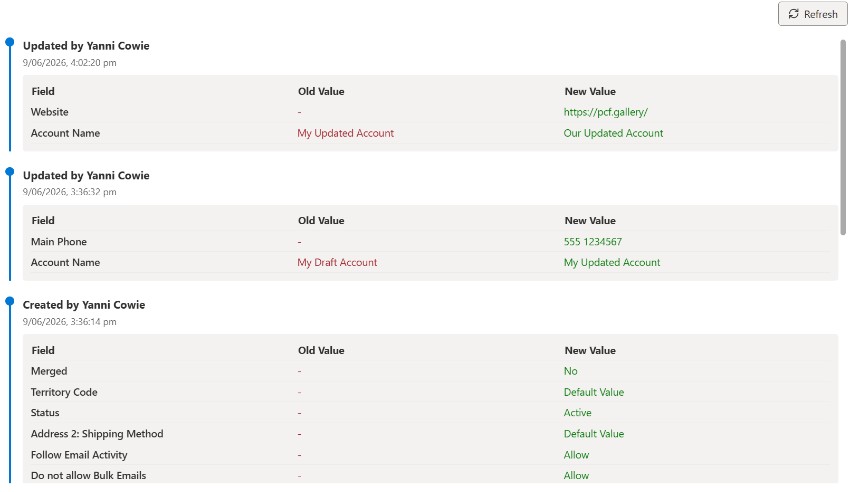This screenshot has width=850, height=492.
Task: Click the 555 1234567 phone value
Action: click(x=593, y=242)
